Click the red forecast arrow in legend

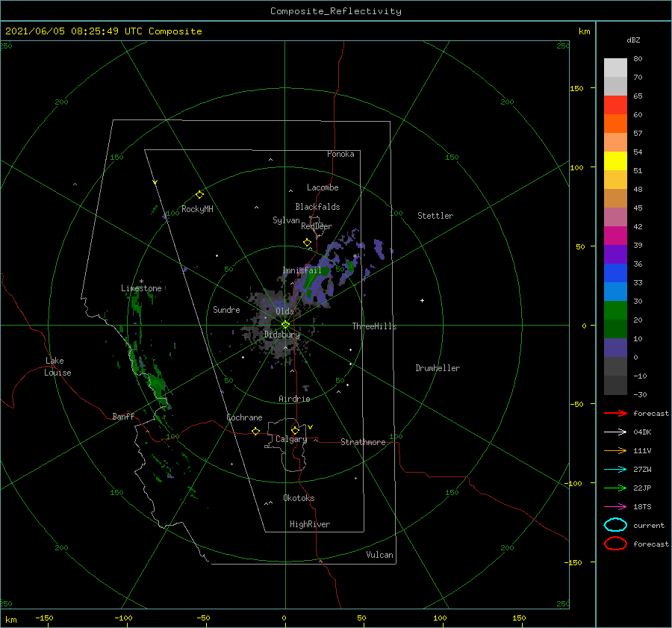tap(615, 413)
